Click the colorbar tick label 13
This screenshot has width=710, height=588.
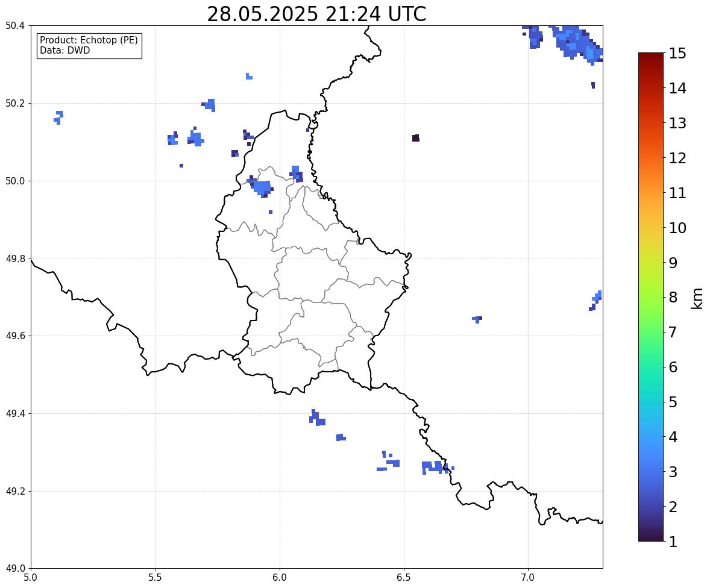tap(677, 123)
